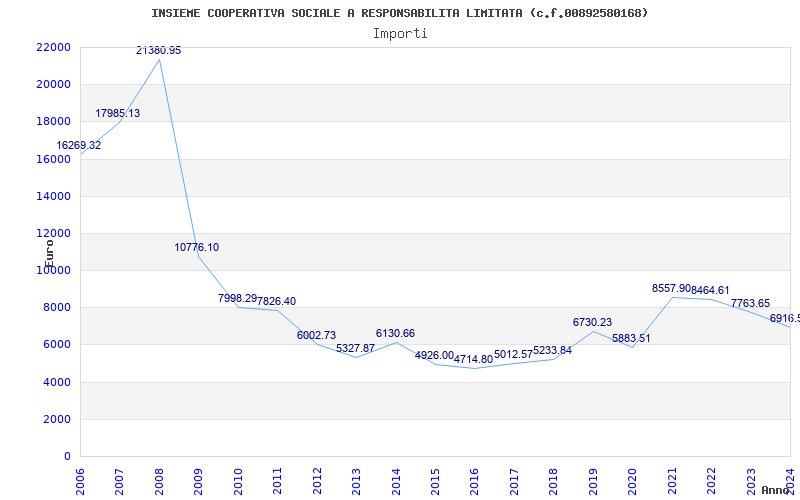Screen dimensions: 800x500
Task: Select the data label 5012.57
Action: (x=513, y=354)
